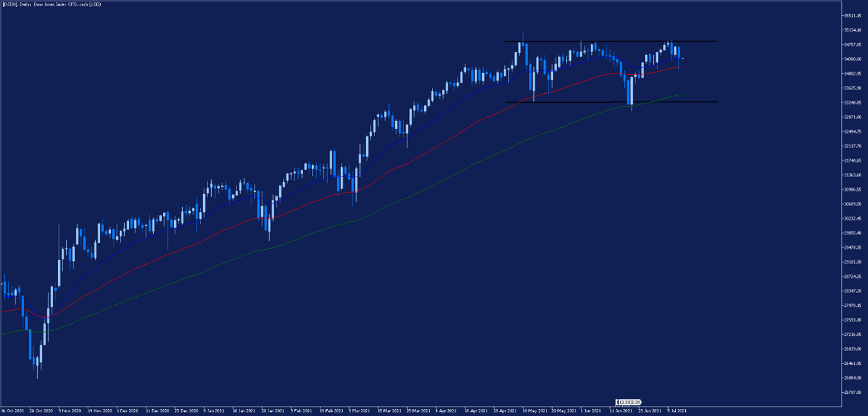This screenshot has width=868, height=416.
Task: Click the 15 Mar 2021 date on time axis
Action: point(390,410)
